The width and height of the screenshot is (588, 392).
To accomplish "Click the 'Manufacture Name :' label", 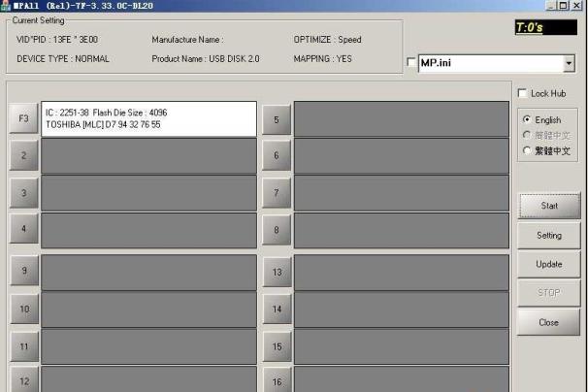I will [x=187, y=40].
